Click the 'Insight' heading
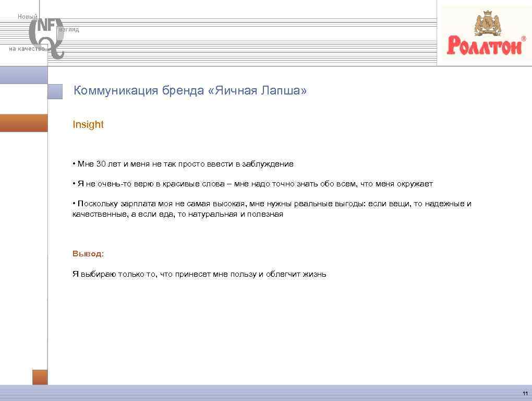This screenshot has height=401, width=532. point(88,124)
